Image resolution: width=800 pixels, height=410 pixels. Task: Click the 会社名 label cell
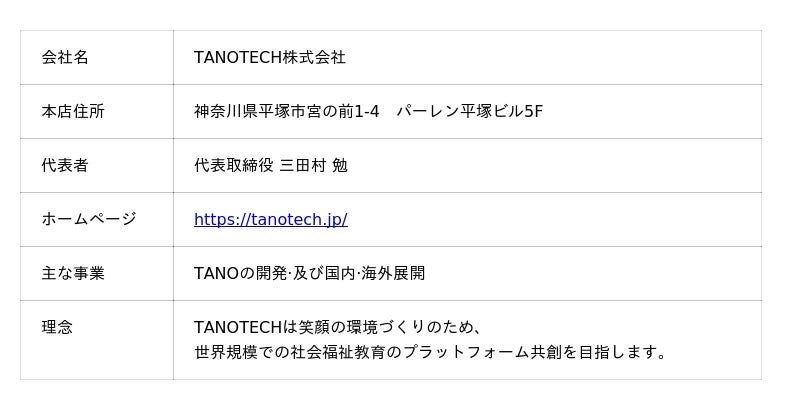point(65,58)
